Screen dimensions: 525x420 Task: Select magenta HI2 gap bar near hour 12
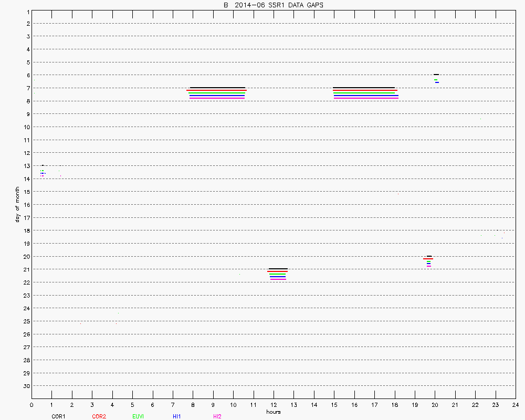[278, 279]
